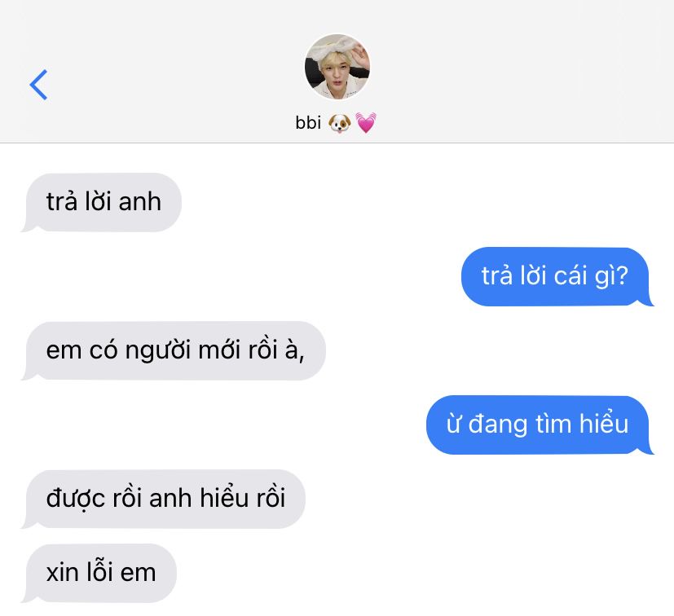Click the word "anh" in first message
Viewport: 674px width, 616px height.
[139, 202]
